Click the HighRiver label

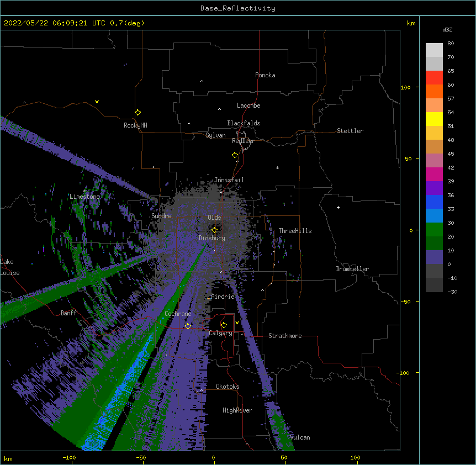click(x=237, y=410)
